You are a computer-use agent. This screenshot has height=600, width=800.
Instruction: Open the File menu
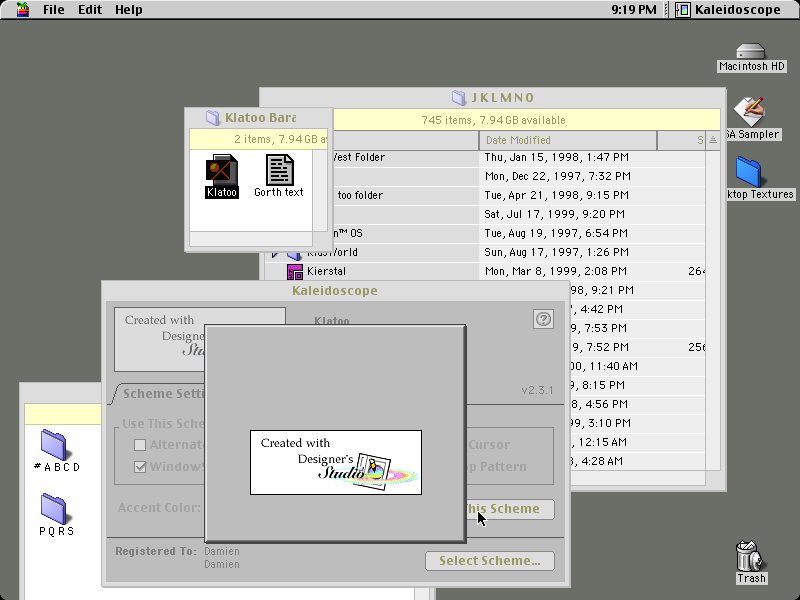(54, 10)
